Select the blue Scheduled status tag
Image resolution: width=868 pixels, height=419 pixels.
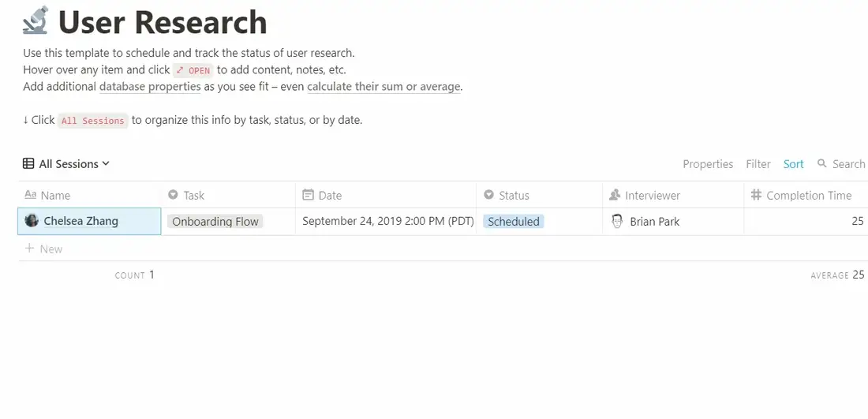click(513, 222)
